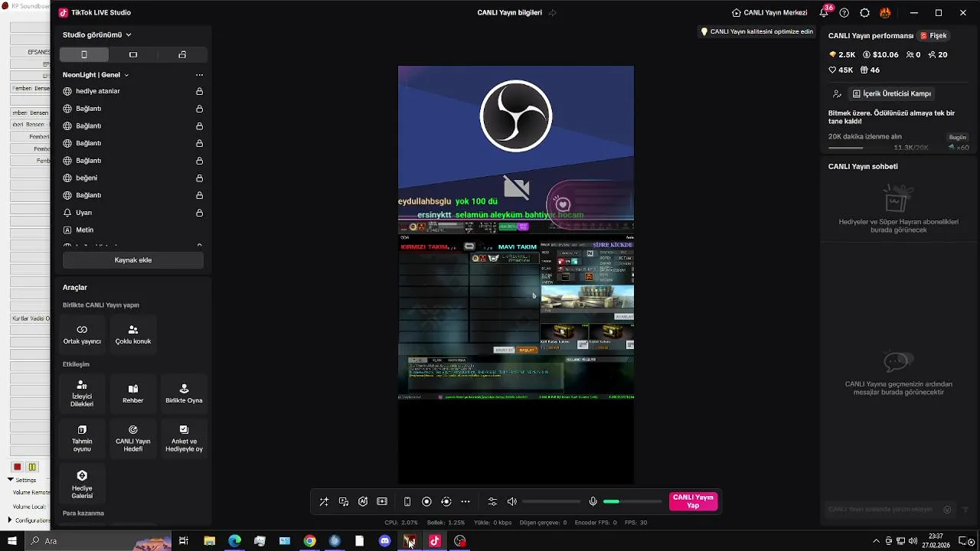Click the edit icon next to CANLI Yayın bilgileri
The width and height of the screenshot is (980, 551).
552,13
